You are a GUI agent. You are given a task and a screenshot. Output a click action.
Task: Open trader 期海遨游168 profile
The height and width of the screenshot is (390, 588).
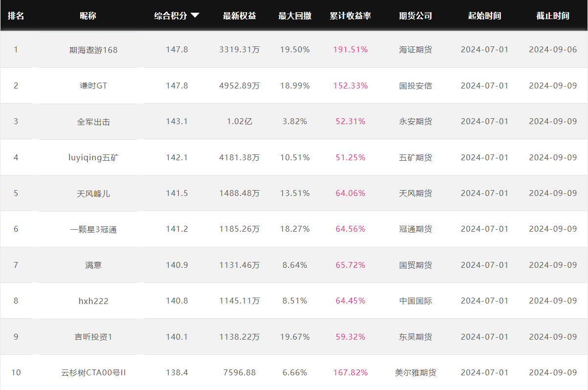pos(93,50)
